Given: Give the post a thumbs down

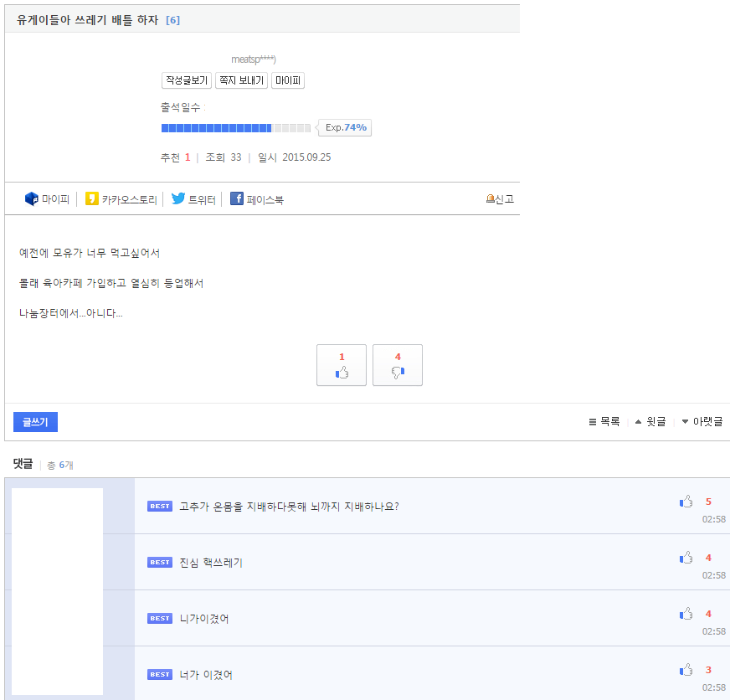Looking at the screenshot, I should pyautogui.click(x=398, y=365).
